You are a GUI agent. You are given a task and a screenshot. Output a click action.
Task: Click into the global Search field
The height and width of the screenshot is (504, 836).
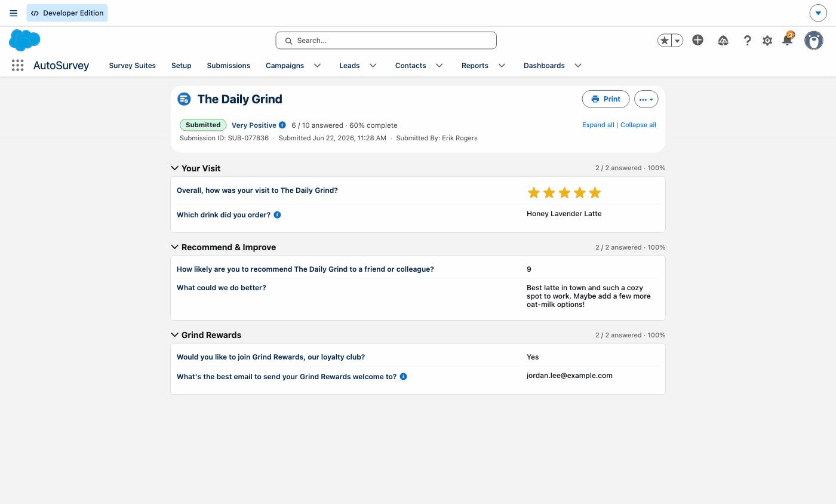(x=386, y=41)
